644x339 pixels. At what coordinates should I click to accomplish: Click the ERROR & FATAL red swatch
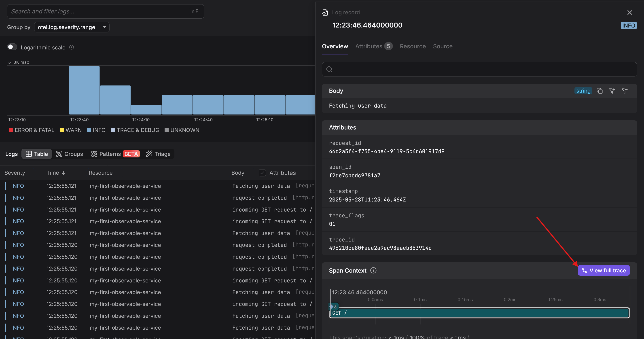(11, 130)
